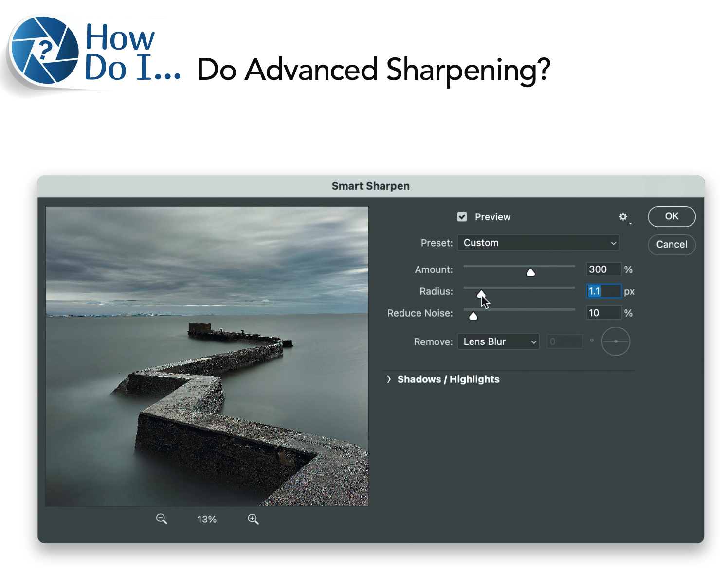Enable the Preview checkbox
Screen dimensions: 728x574
pyautogui.click(x=462, y=217)
